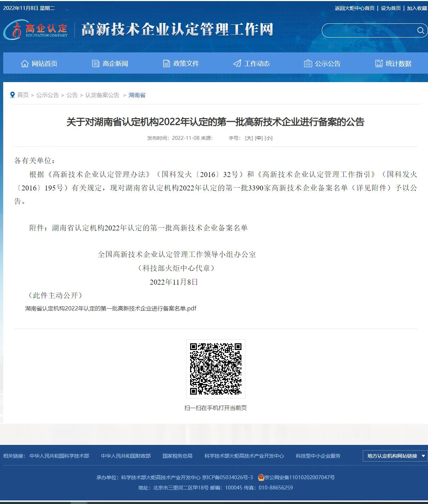Click the 各有关单位： salutation text
428x504 pixels.
(x=35, y=161)
